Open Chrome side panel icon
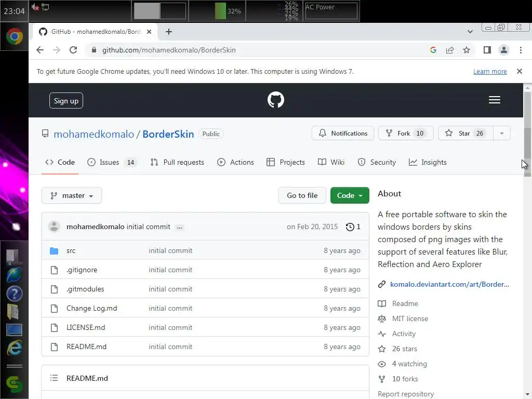Screen dimensions: 532x399 pos(487,50)
